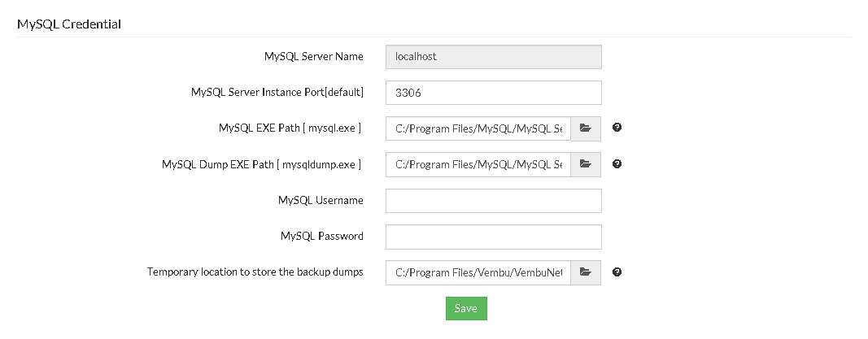Click into the mysqldump.exe path text box
The width and height of the screenshot is (868, 339).
click(478, 164)
